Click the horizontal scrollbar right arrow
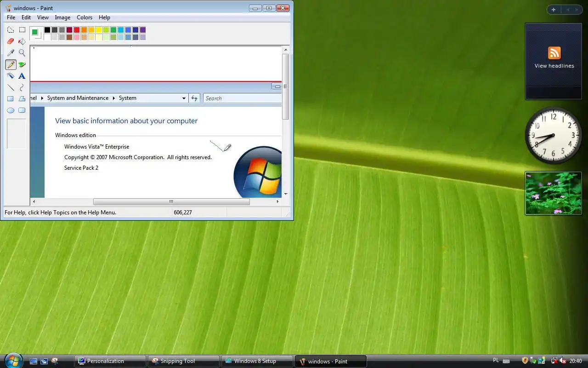588x368 pixels. tap(277, 201)
